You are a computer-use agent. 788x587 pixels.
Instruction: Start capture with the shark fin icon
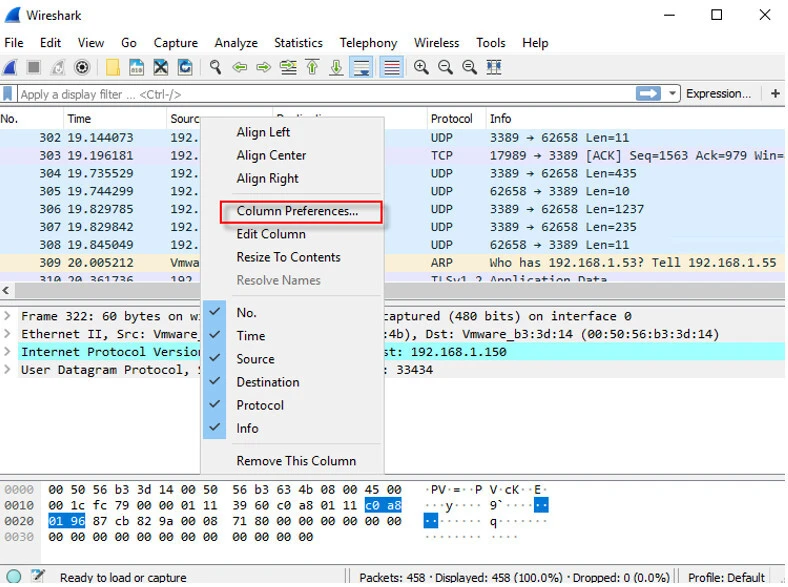pos(10,68)
